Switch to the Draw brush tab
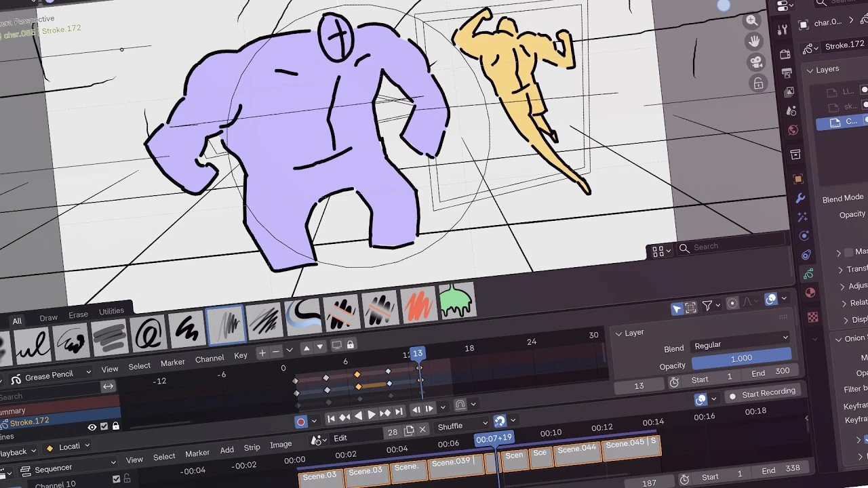Screen dimensions: 868x488 point(49,317)
